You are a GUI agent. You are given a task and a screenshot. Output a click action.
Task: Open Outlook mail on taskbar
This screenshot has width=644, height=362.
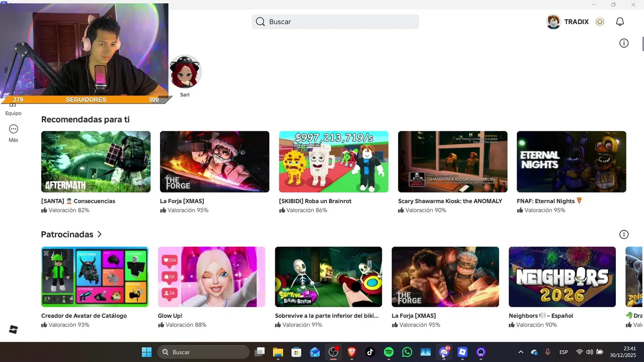tap(315, 352)
